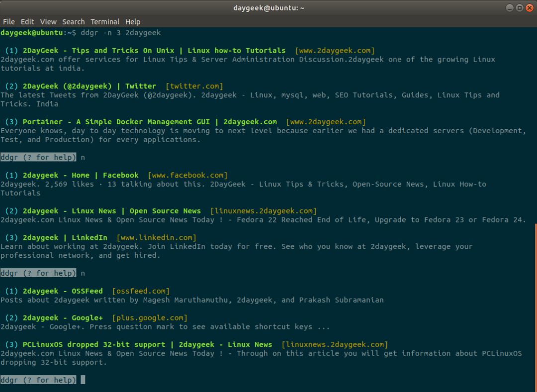Click the 'Learn about working at 2daygeek' description
537x392 pixels.
coord(236,251)
